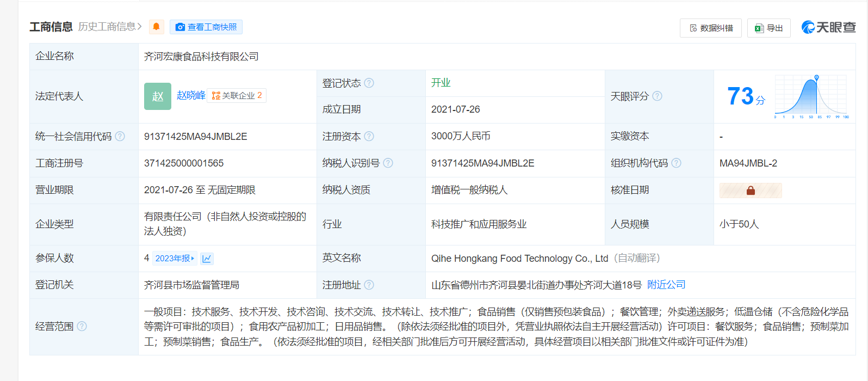Click 数据纠错 button
The image size is (868, 381).
pyautogui.click(x=711, y=28)
